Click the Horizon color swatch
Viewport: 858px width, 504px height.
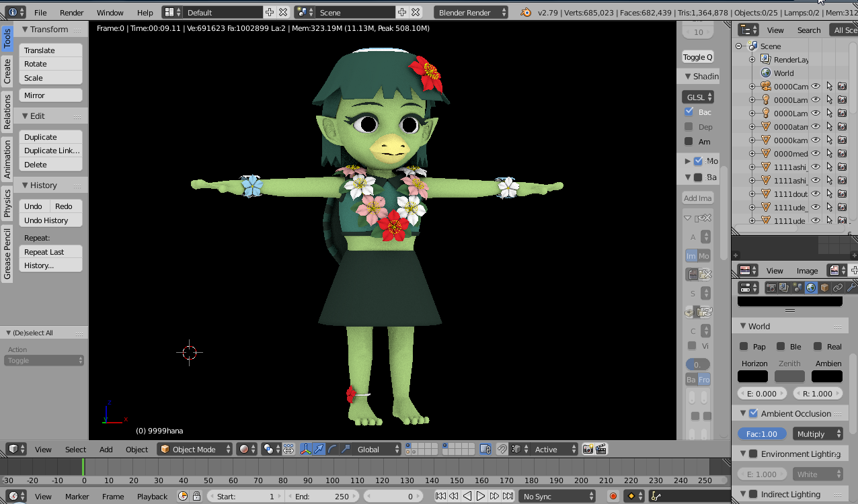[x=752, y=376]
